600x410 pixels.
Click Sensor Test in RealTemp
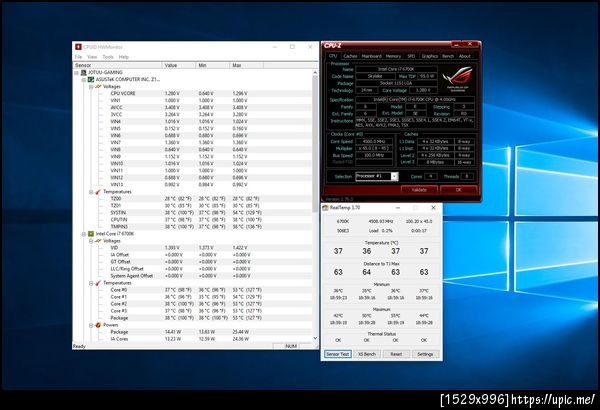coord(338,354)
